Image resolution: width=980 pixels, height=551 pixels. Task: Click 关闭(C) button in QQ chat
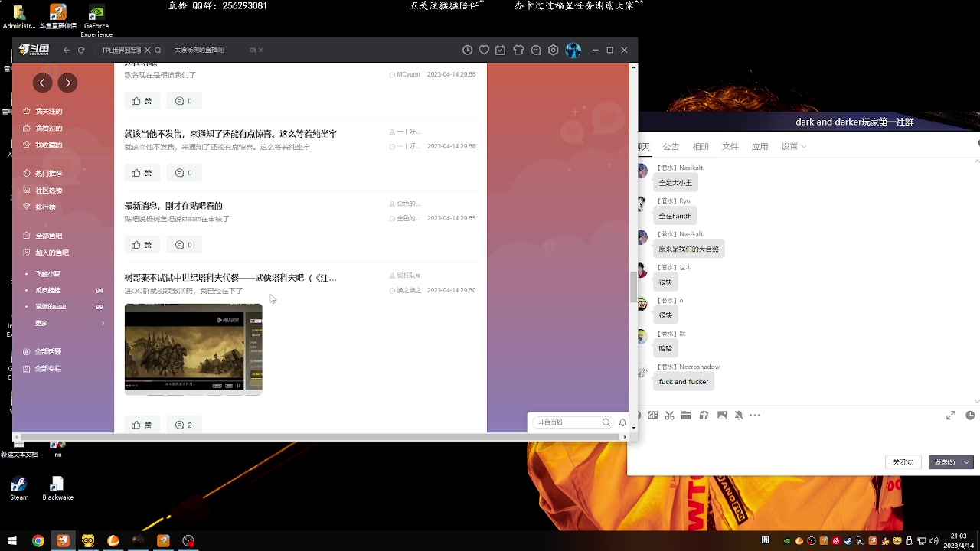904,462
